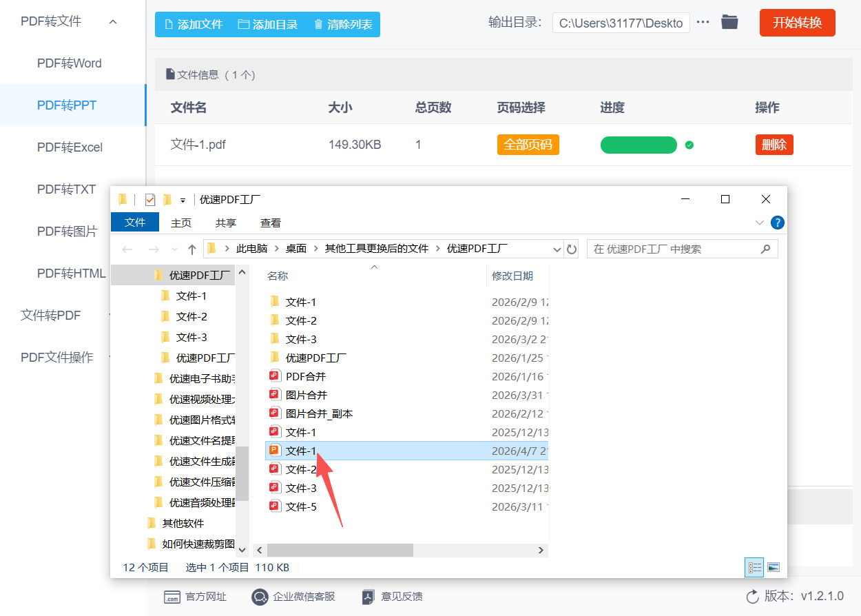Switch to large icons view in Explorer
Image resolution: width=861 pixels, height=616 pixels.
click(x=774, y=568)
